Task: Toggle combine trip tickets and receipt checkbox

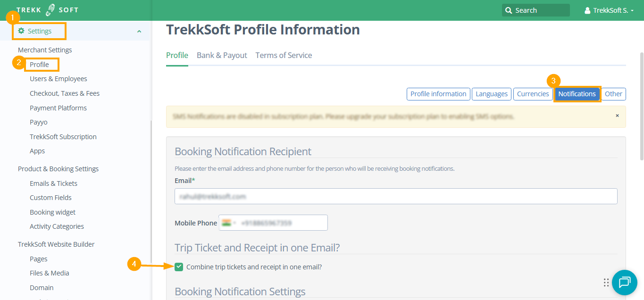Action: click(x=179, y=267)
